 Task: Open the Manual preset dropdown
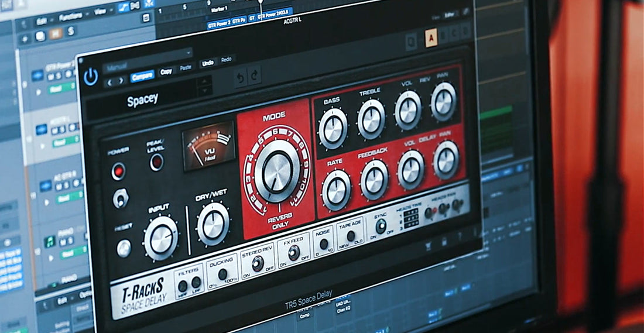click(148, 60)
